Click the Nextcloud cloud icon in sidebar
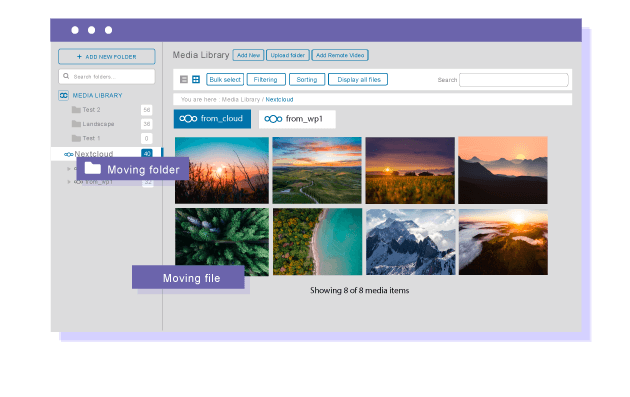This screenshot has width=630, height=397. (x=69, y=154)
